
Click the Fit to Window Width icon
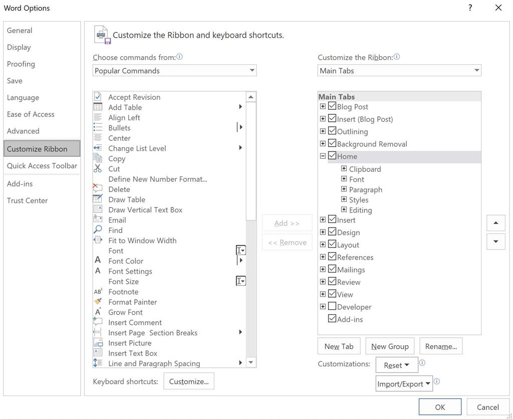[98, 240]
